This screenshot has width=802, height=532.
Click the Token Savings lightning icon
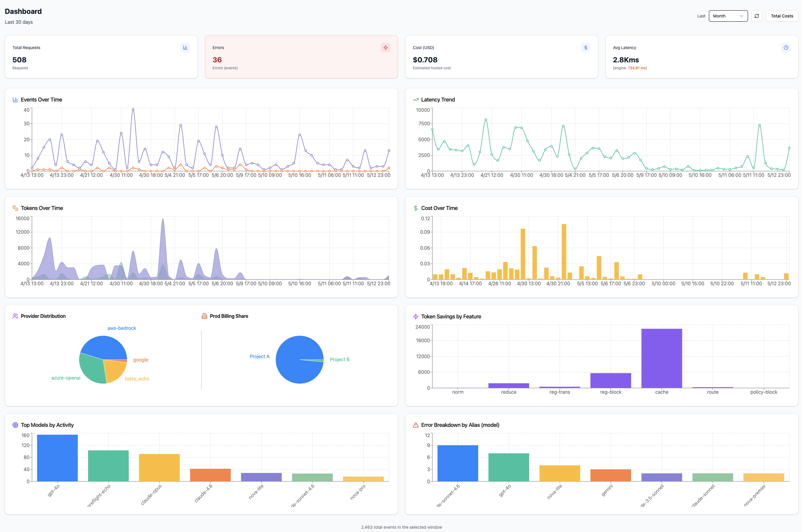point(415,317)
